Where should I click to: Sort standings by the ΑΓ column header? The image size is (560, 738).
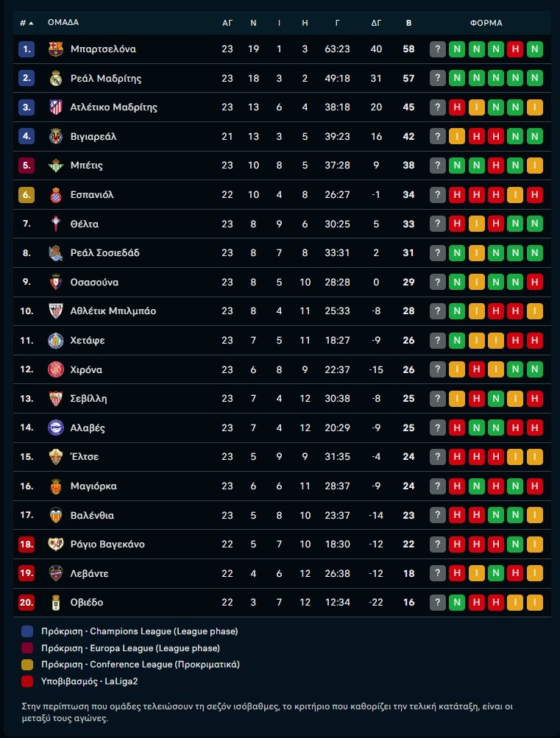[227, 23]
